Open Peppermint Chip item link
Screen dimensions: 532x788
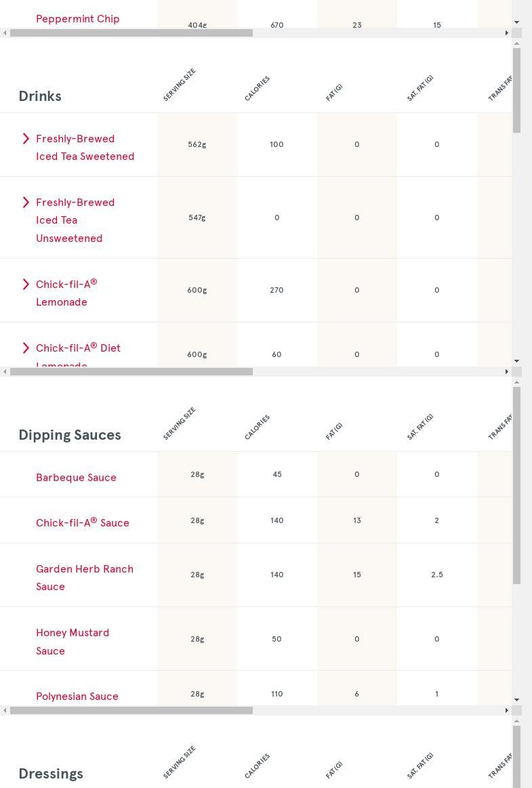(77, 19)
